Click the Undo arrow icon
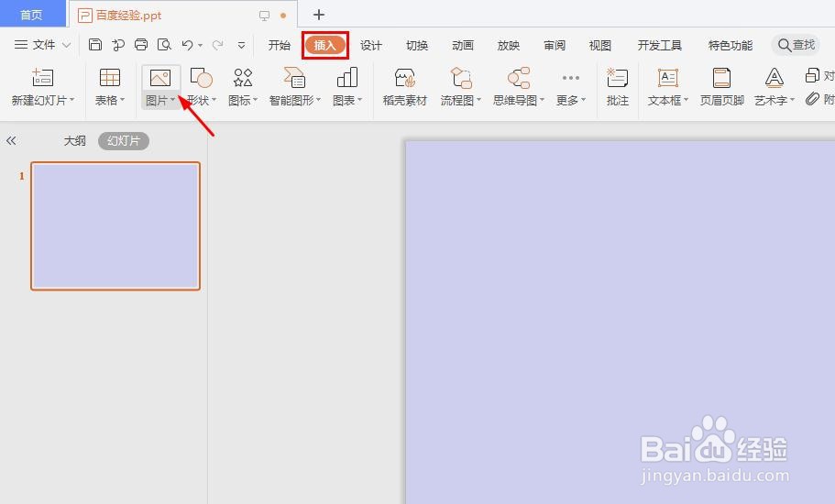This screenshot has height=504, width=835. coord(187,45)
